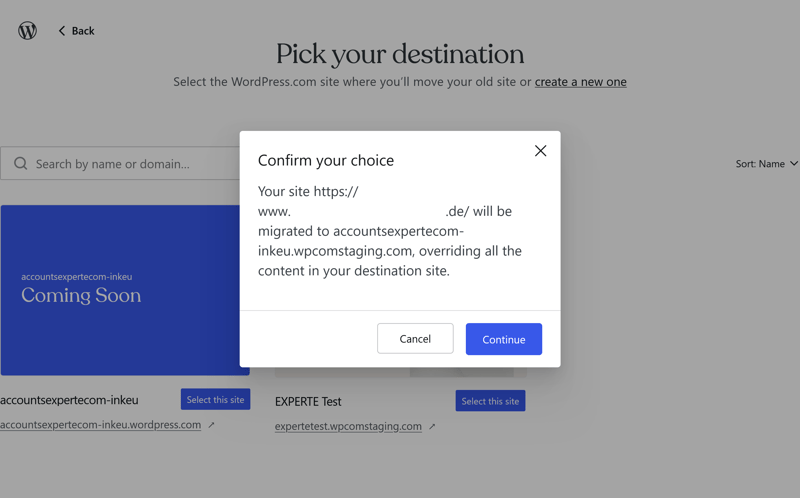
Task: Select this site for EXPERTE Test
Action: coord(490,401)
